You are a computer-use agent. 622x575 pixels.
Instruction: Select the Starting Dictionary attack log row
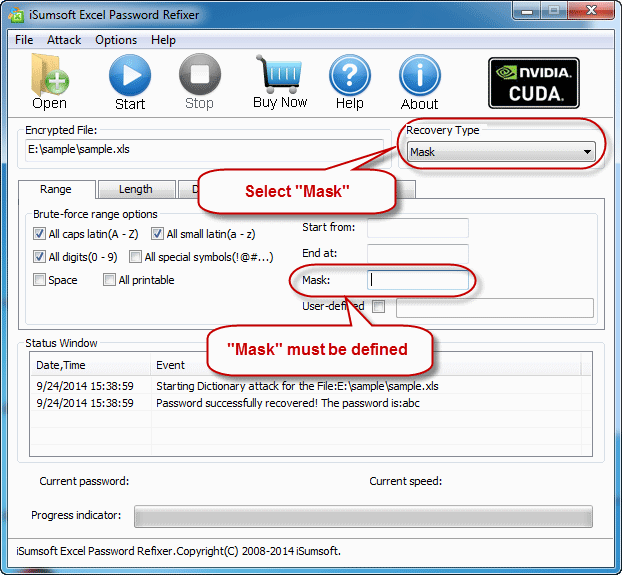click(311, 386)
